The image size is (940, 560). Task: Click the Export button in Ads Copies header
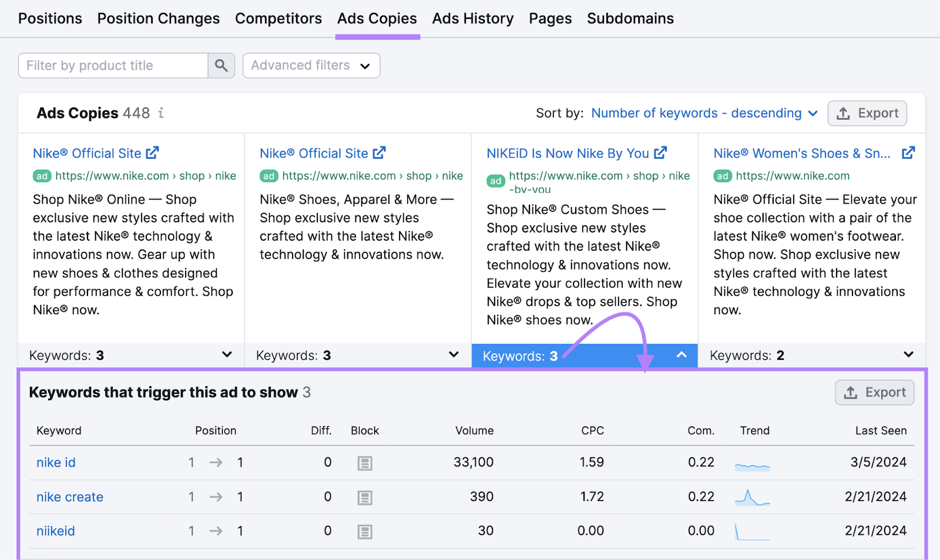(867, 113)
